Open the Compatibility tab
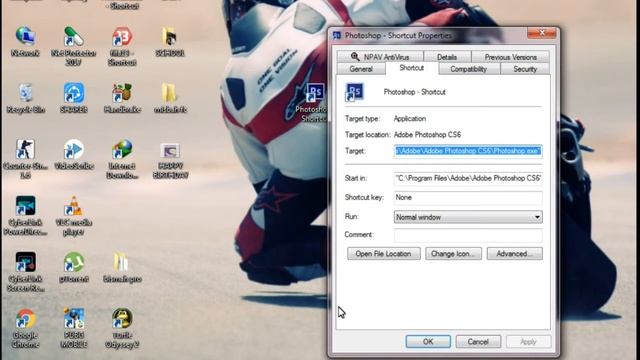640x360 pixels. pos(469,69)
